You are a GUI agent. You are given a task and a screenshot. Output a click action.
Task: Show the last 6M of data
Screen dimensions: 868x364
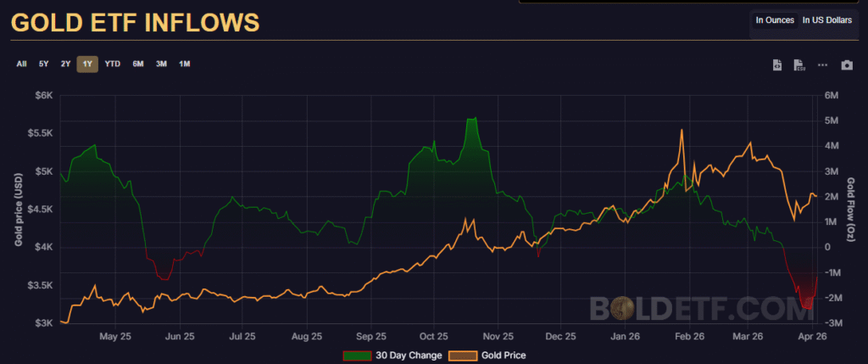[137, 64]
